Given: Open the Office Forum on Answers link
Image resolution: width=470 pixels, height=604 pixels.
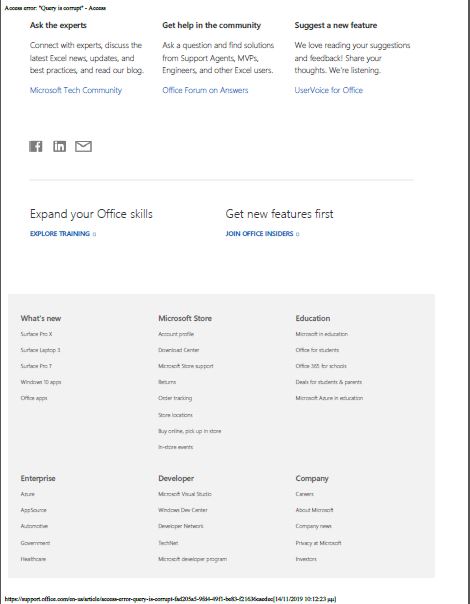Looking at the screenshot, I should pyautogui.click(x=205, y=90).
